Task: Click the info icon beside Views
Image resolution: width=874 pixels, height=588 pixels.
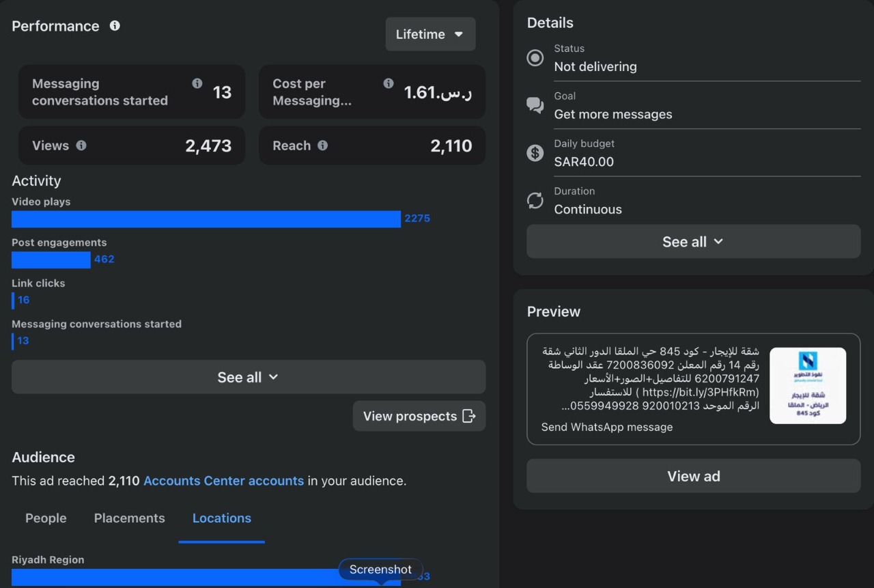Action: pos(81,145)
